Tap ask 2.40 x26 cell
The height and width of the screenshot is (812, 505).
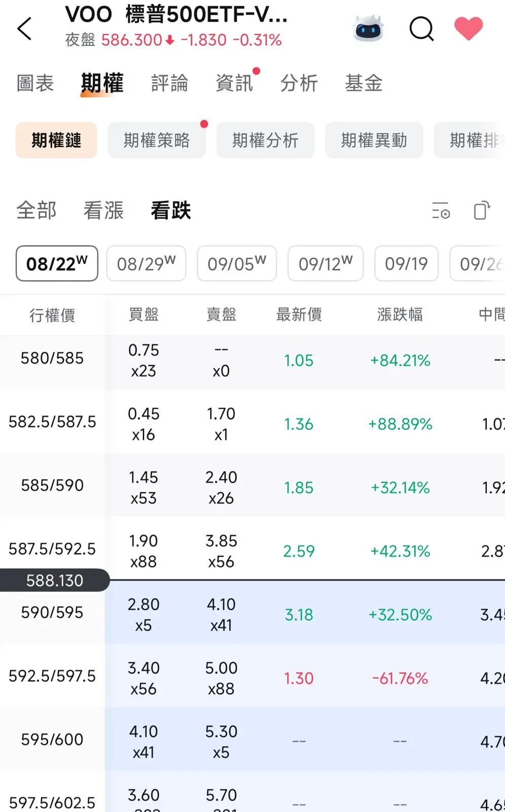coord(221,487)
